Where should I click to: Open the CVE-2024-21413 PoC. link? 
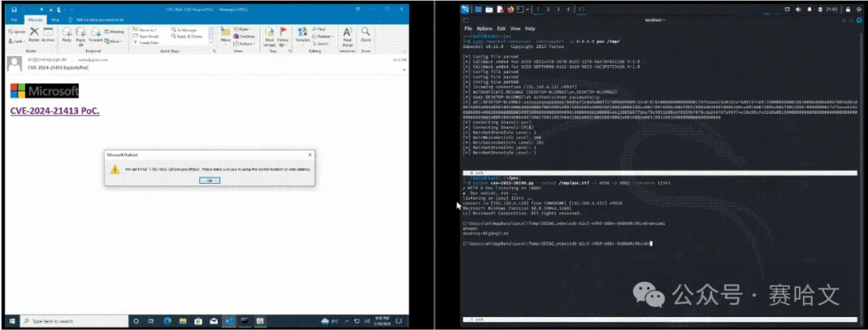pyautogui.click(x=55, y=111)
